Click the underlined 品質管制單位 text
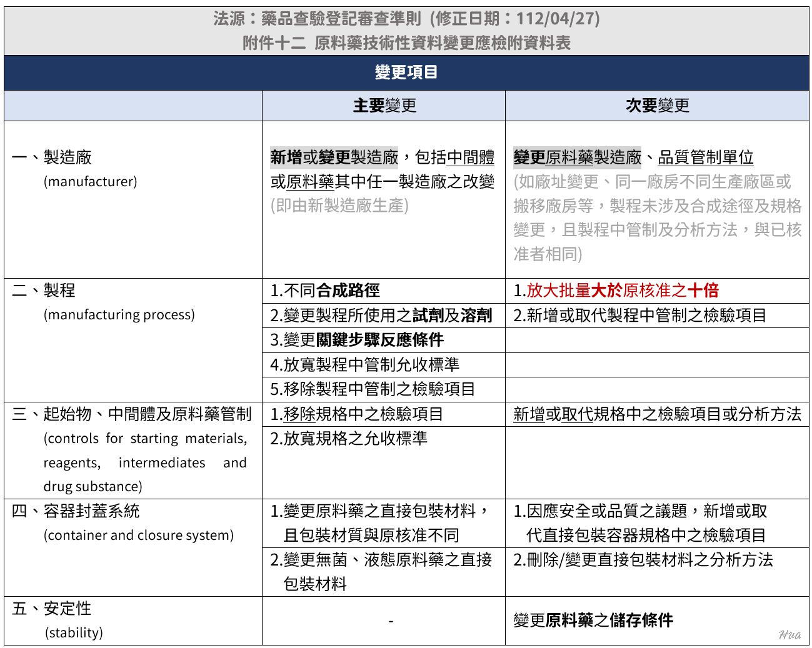Viewport: 812px width, 648px height. (x=705, y=157)
